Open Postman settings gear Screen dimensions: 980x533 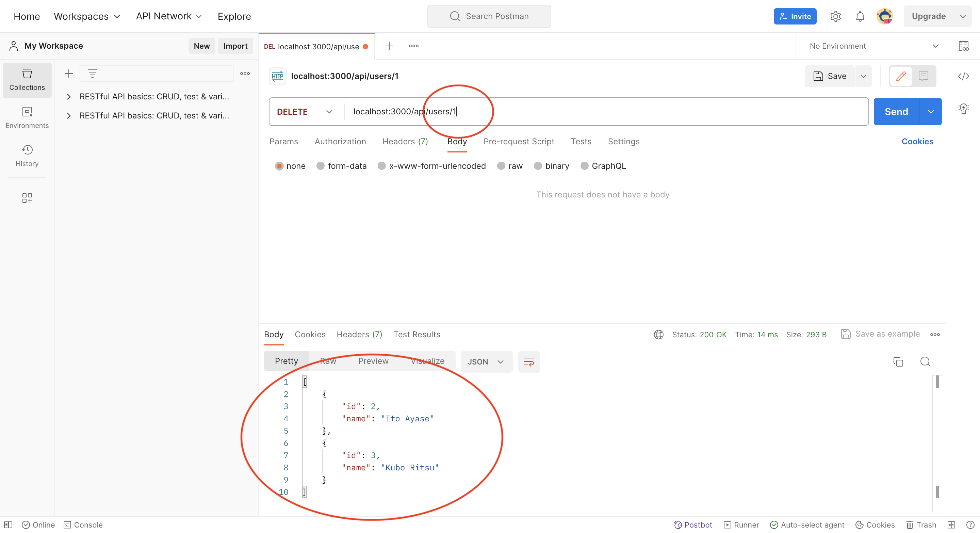click(835, 16)
